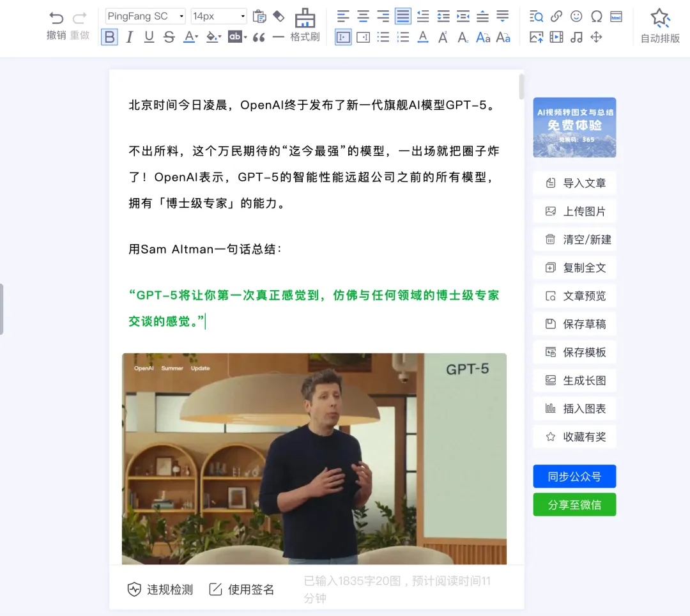Image resolution: width=690 pixels, height=616 pixels.
Task: Click Copy Full Text (复制全文)
Action: (x=575, y=268)
